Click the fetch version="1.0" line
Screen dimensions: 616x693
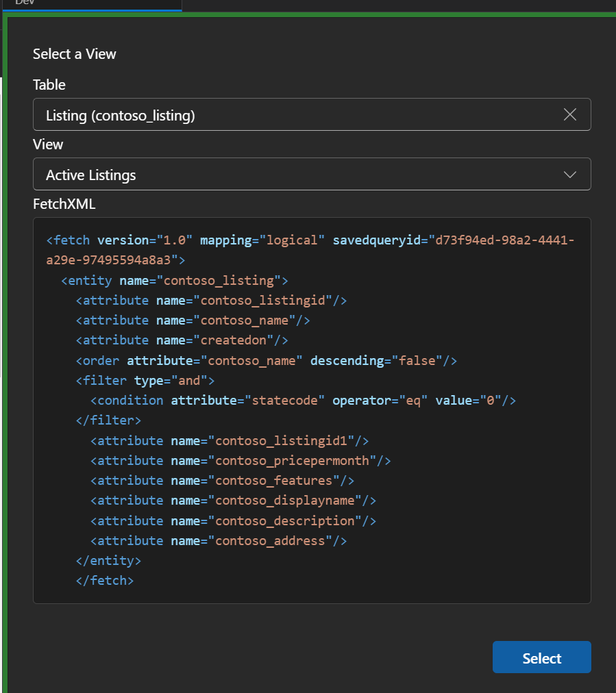click(310, 240)
